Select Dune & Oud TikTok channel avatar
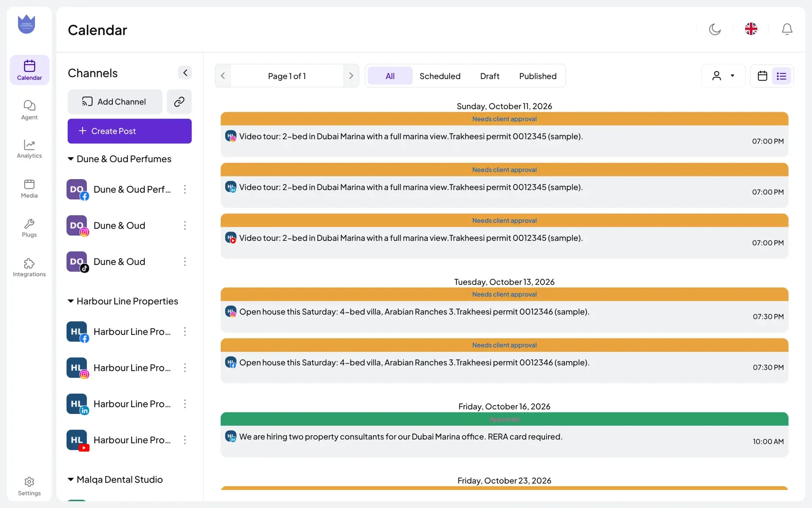Screen dimensions: 812x508 tap(77, 262)
